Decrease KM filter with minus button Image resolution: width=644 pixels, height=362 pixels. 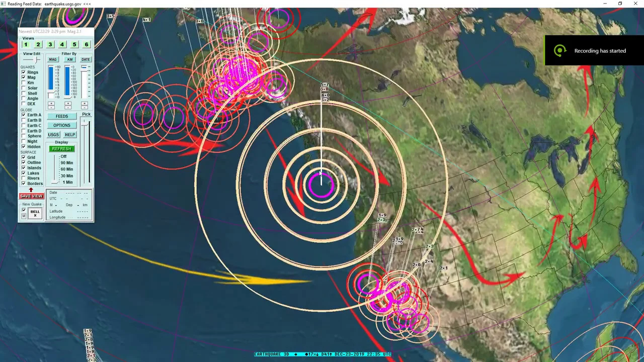point(68,108)
